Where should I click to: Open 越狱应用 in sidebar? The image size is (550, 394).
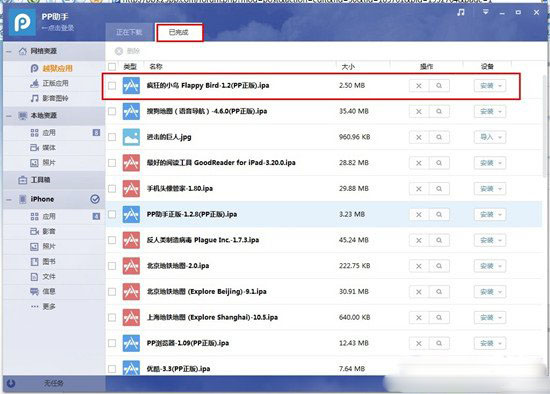click(x=58, y=68)
